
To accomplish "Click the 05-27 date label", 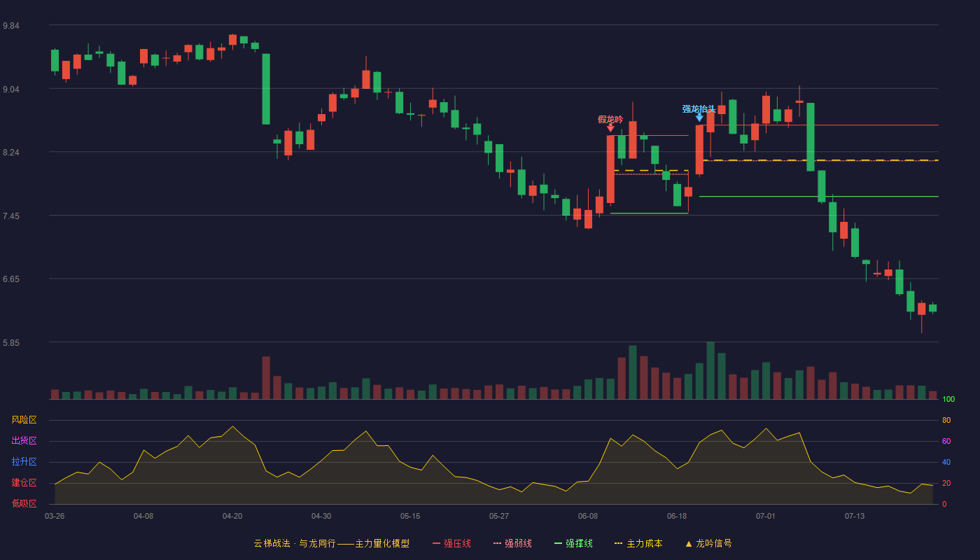I will tap(499, 516).
